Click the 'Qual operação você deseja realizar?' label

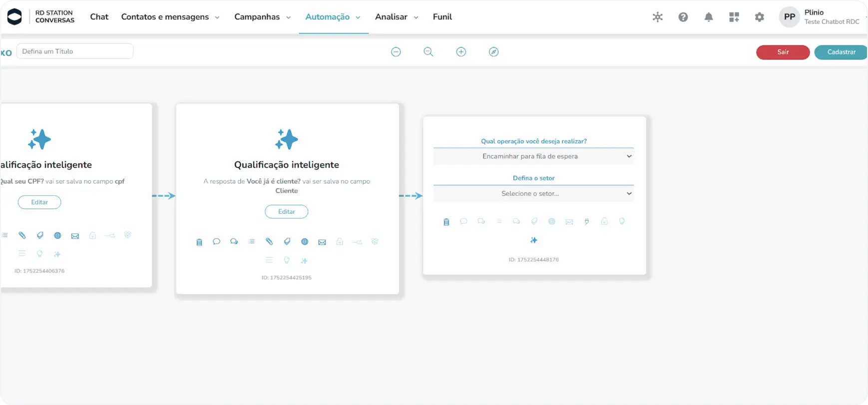pos(534,141)
